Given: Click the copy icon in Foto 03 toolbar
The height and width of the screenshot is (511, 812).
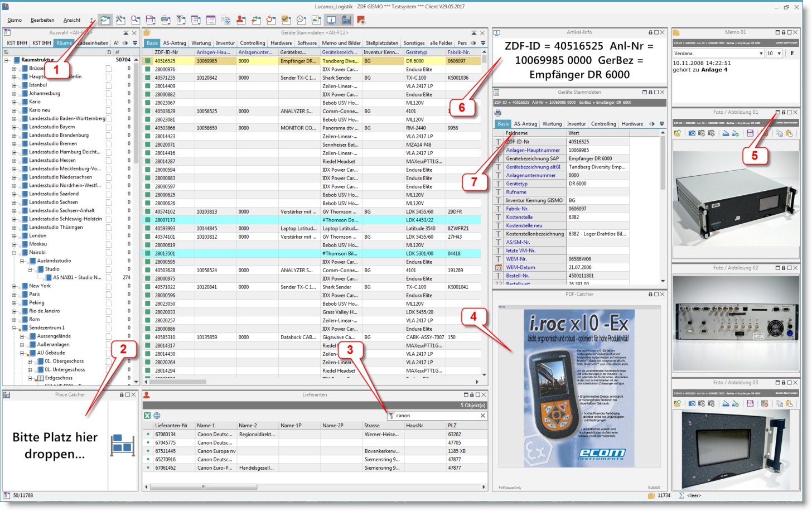Looking at the screenshot, I should tap(779, 403).
